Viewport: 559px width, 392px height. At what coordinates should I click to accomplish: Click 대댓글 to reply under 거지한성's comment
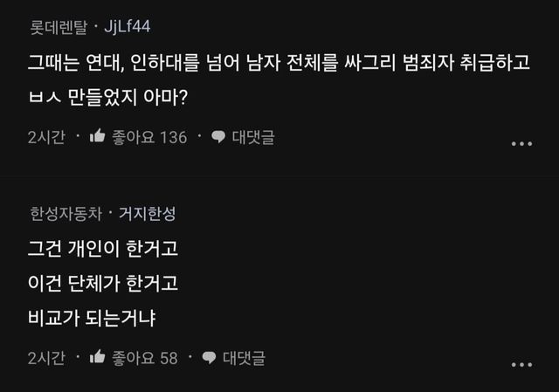(245, 357)
